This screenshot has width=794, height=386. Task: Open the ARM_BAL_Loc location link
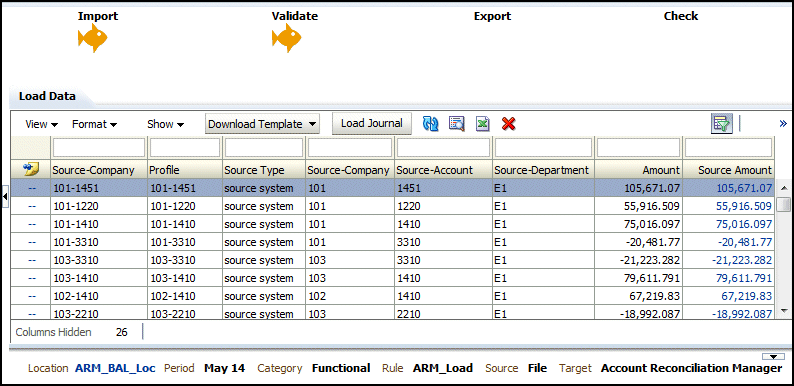point(115,368)
